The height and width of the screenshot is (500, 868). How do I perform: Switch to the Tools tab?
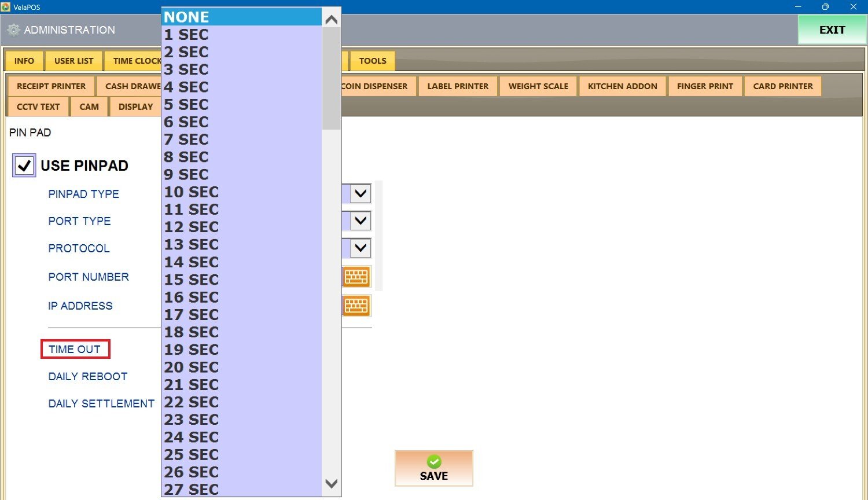[x=372, y=61]
